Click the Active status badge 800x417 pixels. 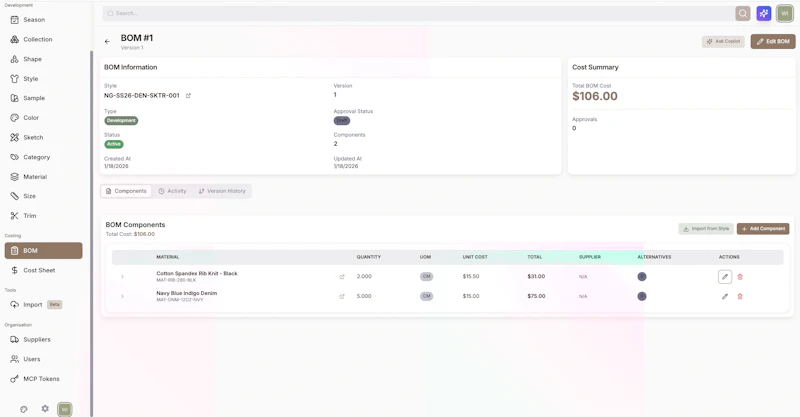(114, 144)
